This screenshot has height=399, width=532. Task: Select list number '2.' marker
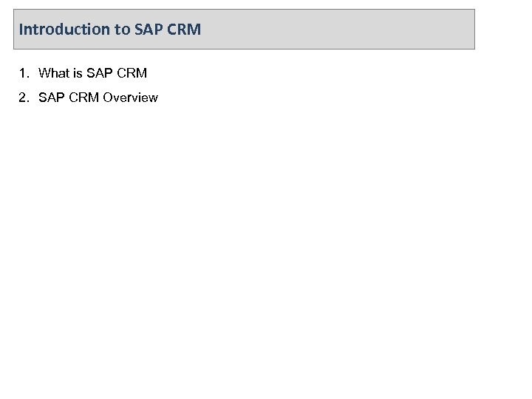coord(25,98)
